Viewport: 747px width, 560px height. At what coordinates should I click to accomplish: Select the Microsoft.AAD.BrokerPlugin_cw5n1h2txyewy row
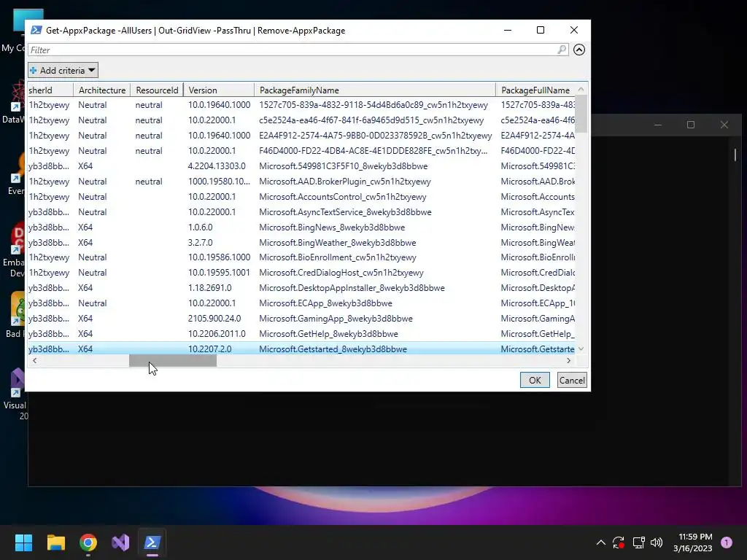pyautogui.click(x=301, y=182)
